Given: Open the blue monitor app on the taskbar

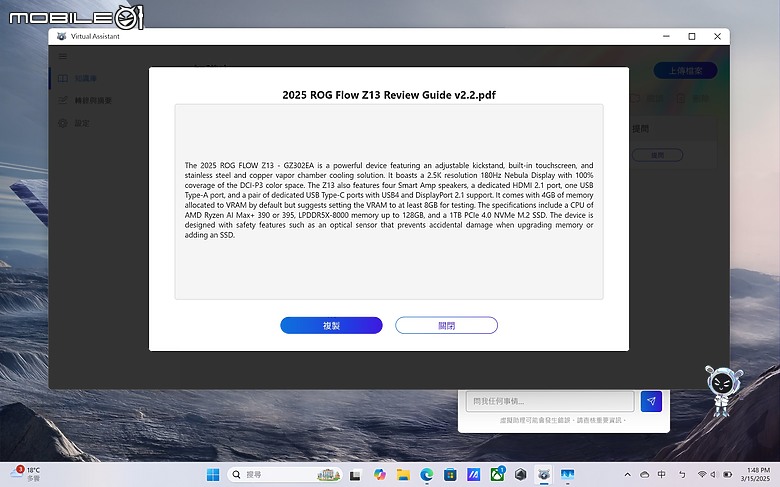Looking at the screenshot, I should click(568, 475).
